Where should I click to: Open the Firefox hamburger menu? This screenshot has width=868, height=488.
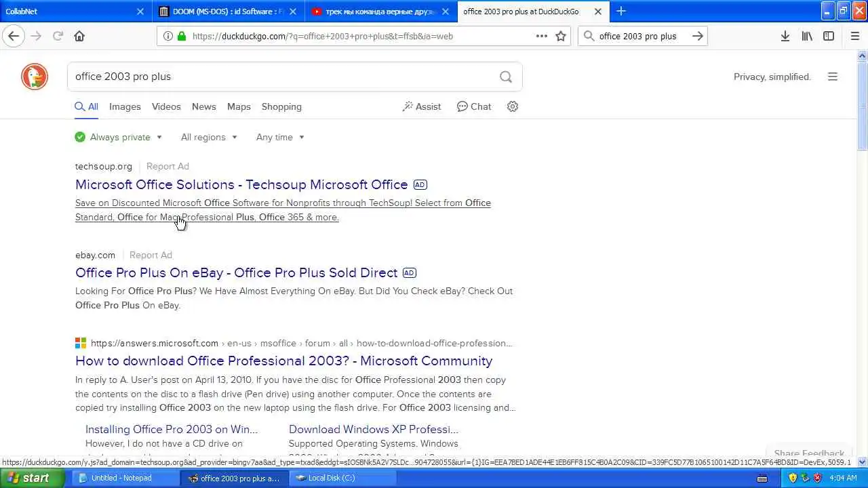854,36
